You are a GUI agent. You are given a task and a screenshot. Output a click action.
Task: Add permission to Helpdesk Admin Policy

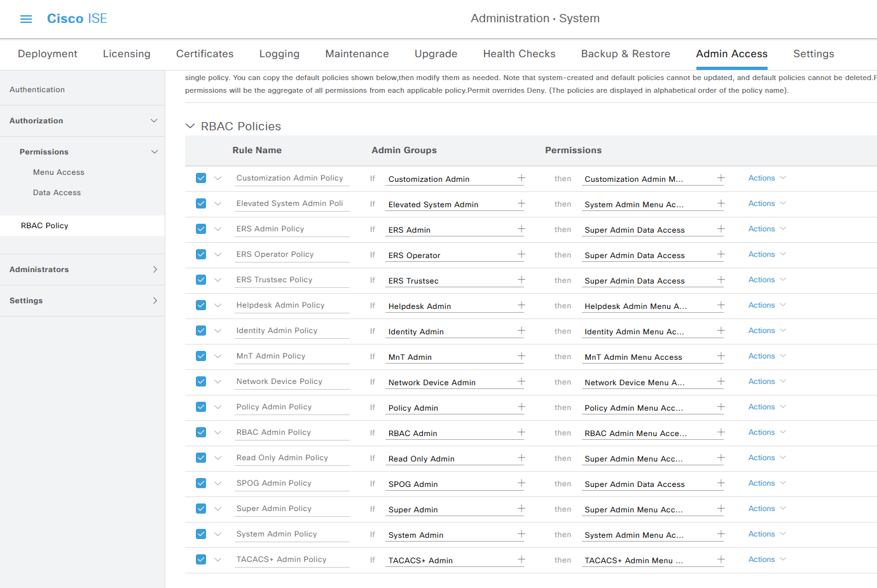[x=721, y=305]
